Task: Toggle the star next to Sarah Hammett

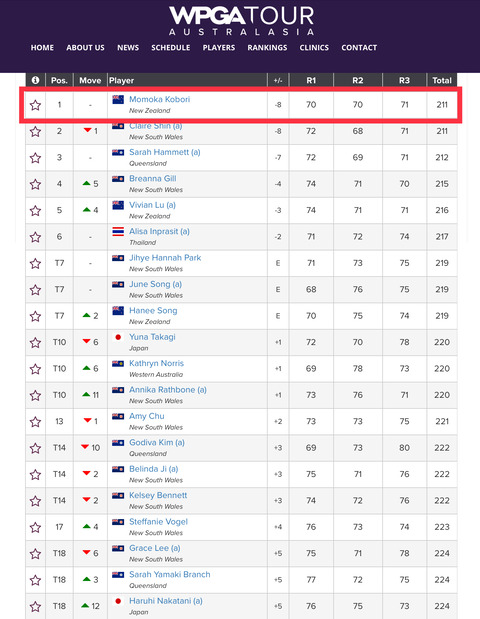Action: (36, 158)
